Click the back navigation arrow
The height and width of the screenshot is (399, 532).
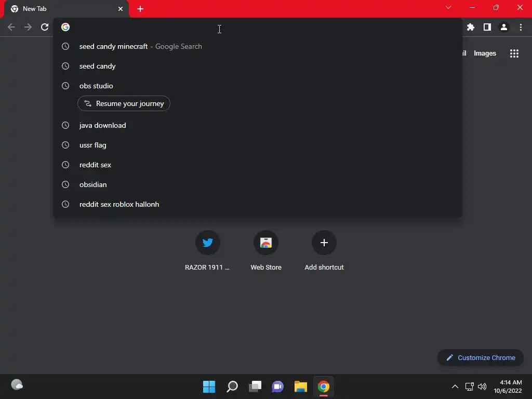point(11,27)
